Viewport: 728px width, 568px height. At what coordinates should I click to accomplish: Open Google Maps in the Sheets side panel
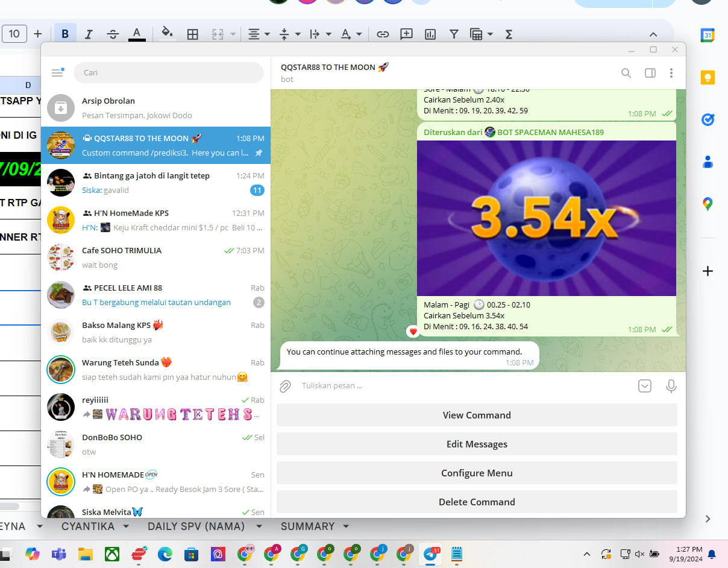coord(708,204)
